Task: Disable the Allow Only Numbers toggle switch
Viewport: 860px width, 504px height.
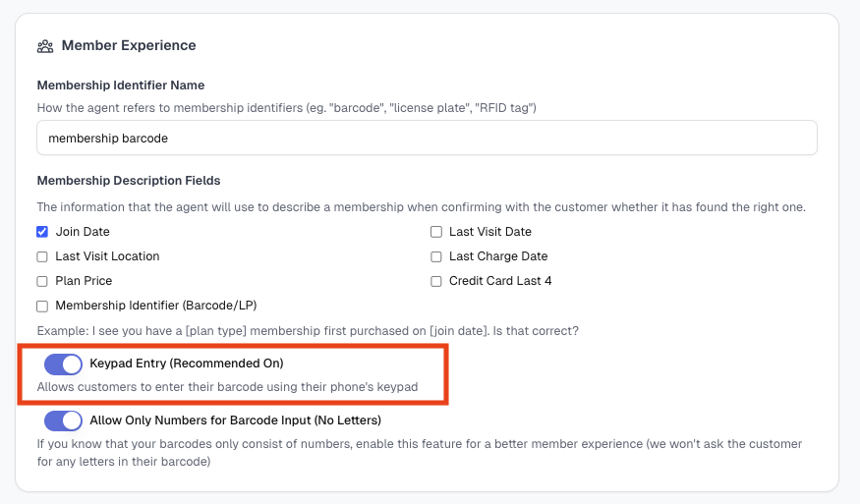Action: (x=63, y=421)
